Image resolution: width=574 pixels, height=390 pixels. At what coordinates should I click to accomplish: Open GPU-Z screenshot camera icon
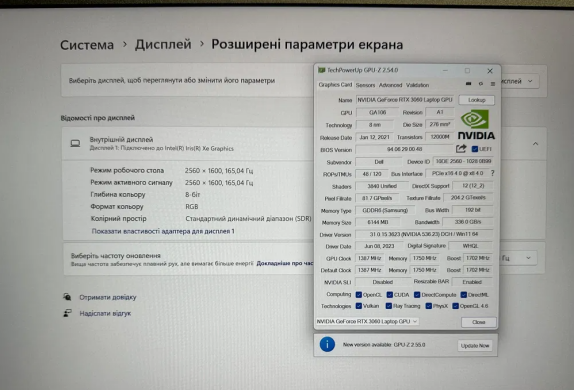(x=468, y=84)
